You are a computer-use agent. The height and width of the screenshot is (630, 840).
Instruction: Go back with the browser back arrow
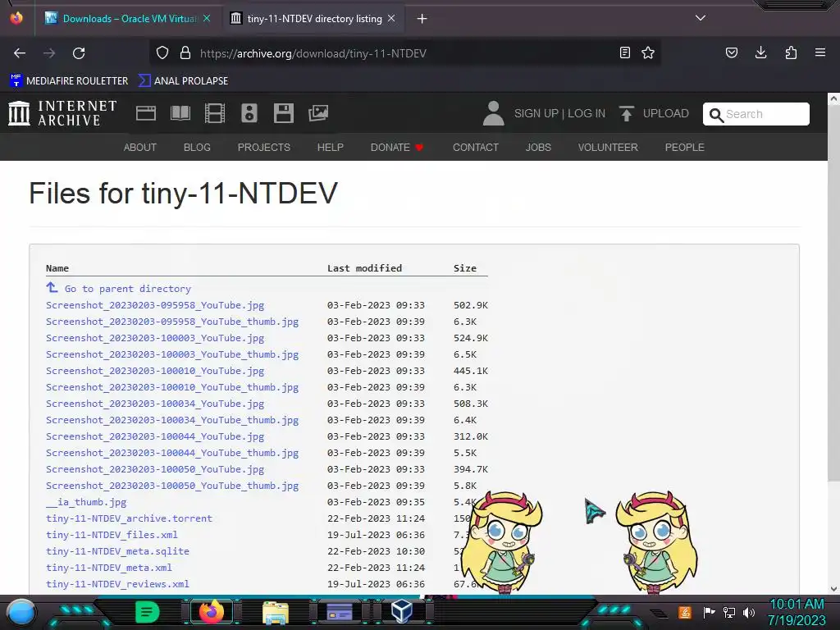[x=20, y=53]
